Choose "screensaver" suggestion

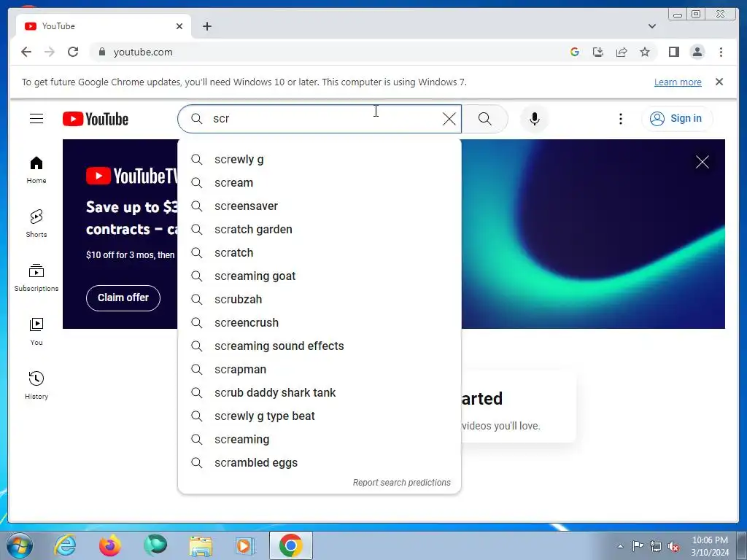[320, 206]
